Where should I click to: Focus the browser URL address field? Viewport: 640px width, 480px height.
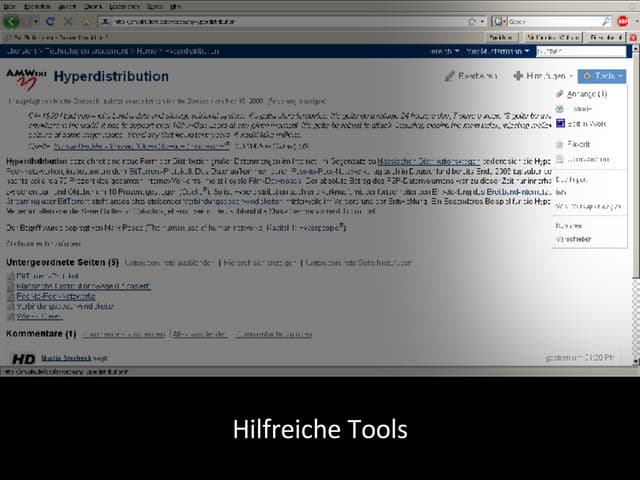click(x=286, y=21)
